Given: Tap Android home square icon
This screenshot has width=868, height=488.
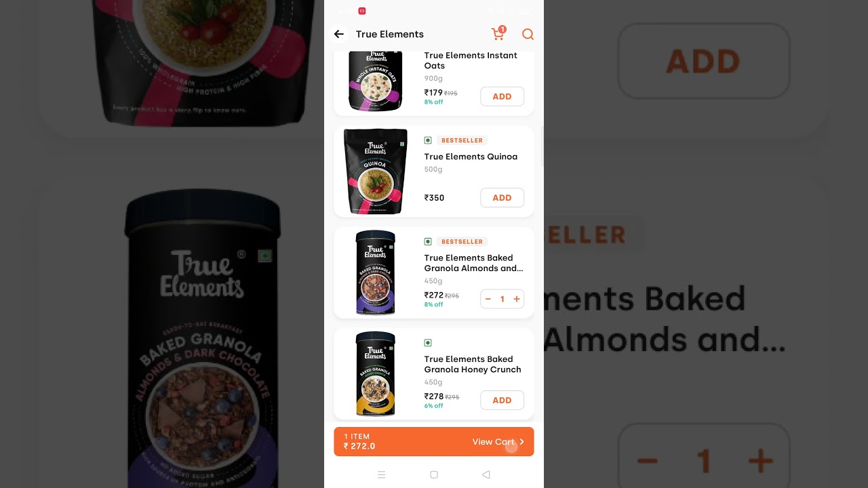Looking at the screenshot, I should [434, 474].
